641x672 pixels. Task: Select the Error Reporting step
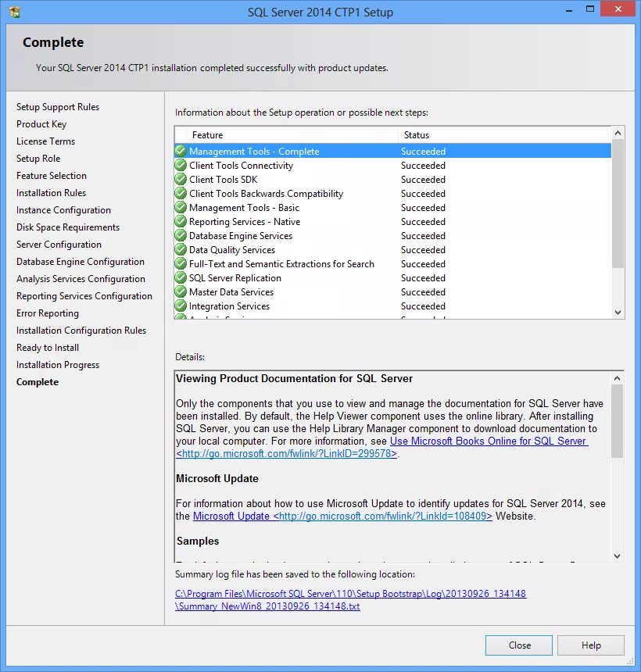[x=48, y=313]
